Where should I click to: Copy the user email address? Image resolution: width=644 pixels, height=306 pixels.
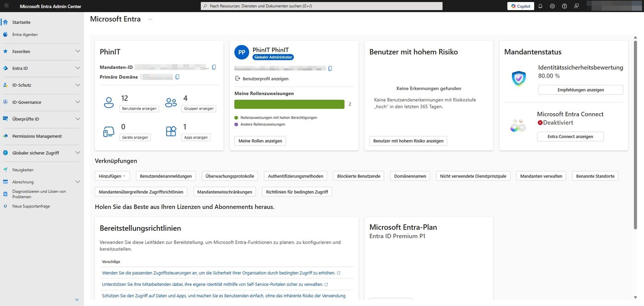[x=330, y=68]
